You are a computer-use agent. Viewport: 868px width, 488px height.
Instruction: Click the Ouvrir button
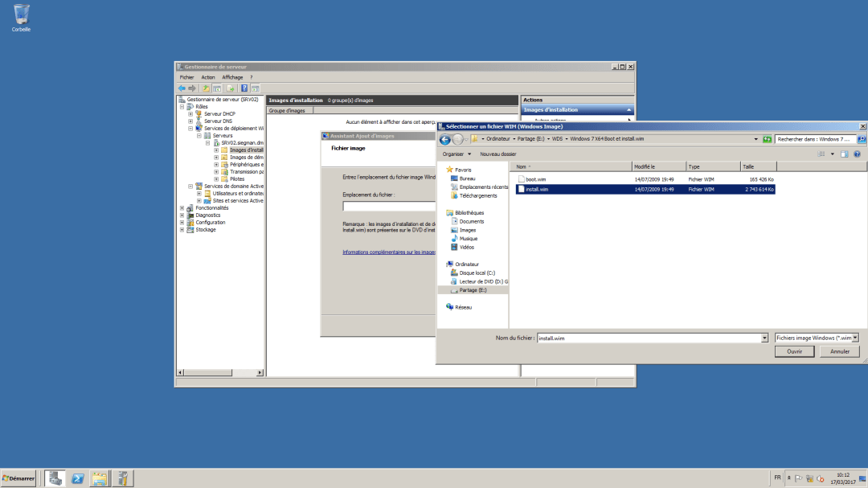tap(794, 351)
